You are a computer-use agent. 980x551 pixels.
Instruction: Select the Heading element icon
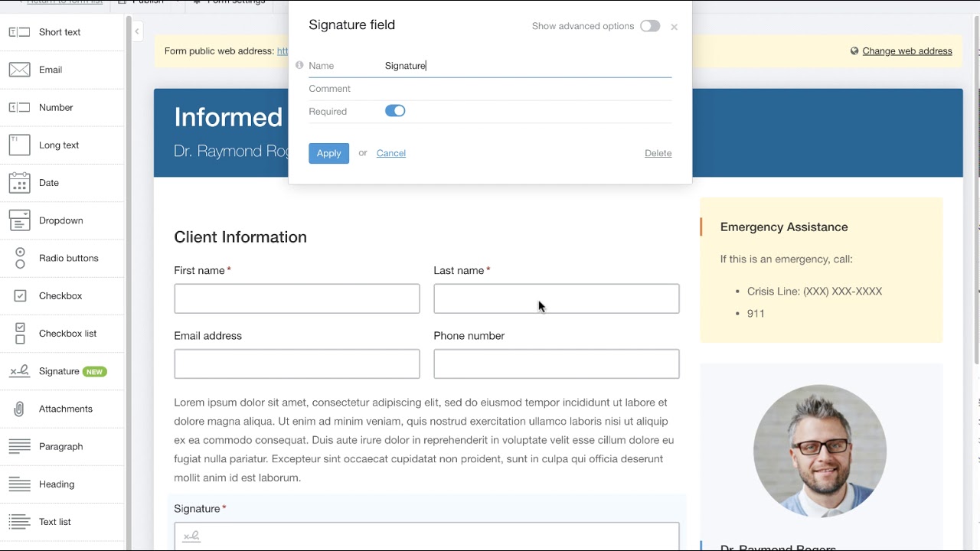[20, 484]
